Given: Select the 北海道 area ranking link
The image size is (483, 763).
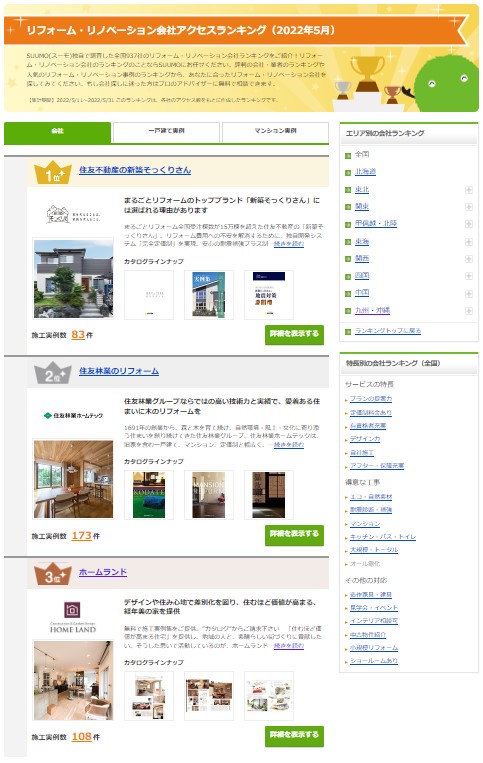Looking at the screenshot, I should 365,171.
